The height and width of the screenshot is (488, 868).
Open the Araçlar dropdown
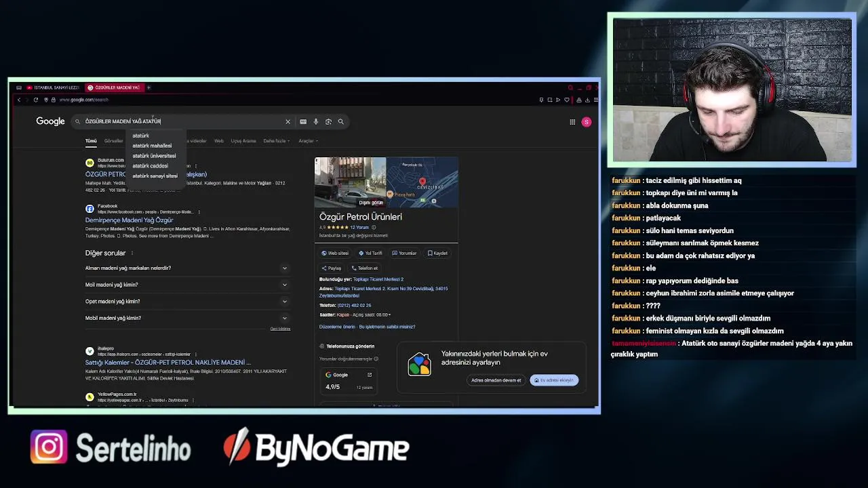point(308,141)
